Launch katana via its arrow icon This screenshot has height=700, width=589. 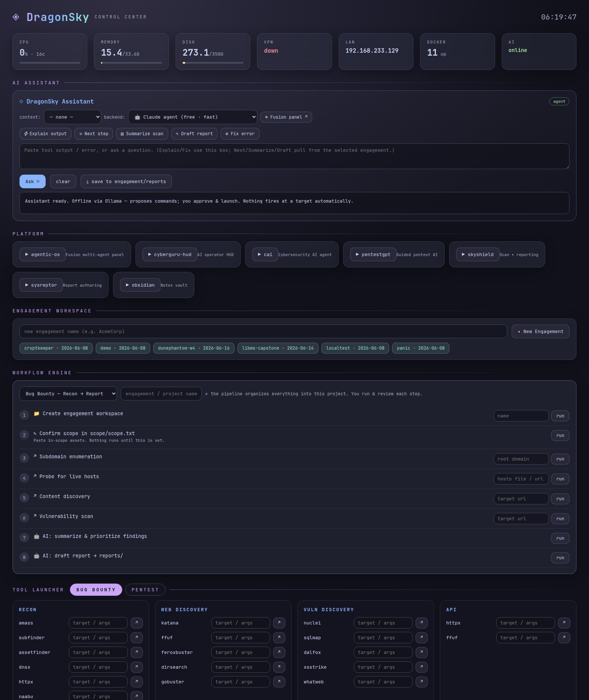pos(279,623)
